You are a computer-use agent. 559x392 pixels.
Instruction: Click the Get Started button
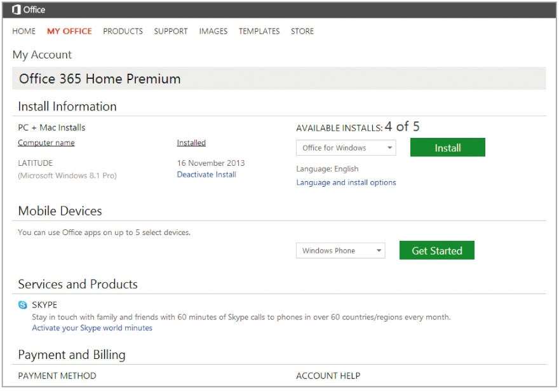(437, 250)
